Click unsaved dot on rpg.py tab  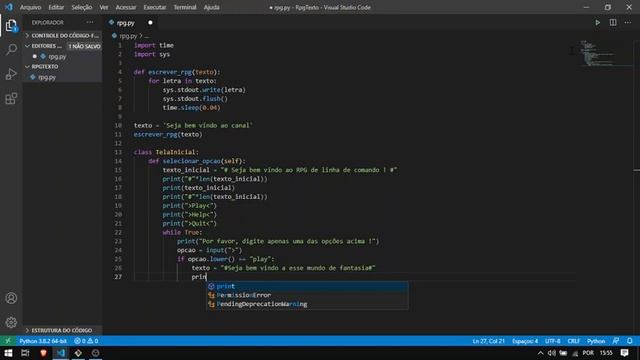150,23
